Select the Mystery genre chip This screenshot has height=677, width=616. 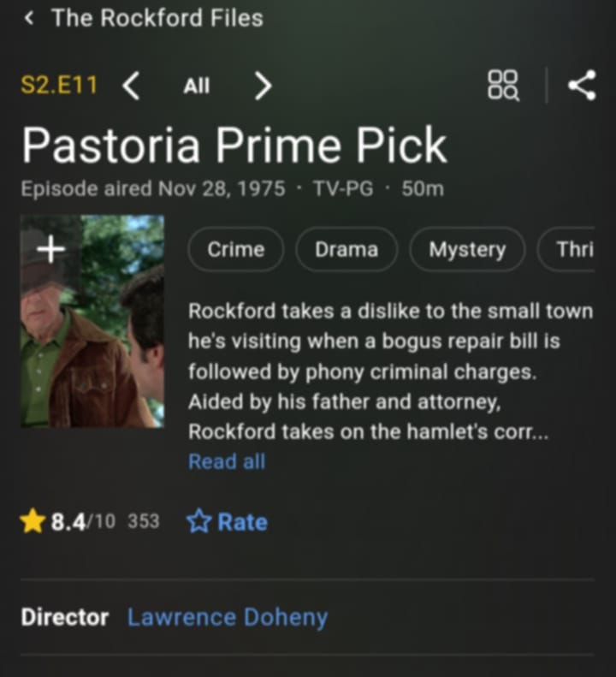click(467, 249)
